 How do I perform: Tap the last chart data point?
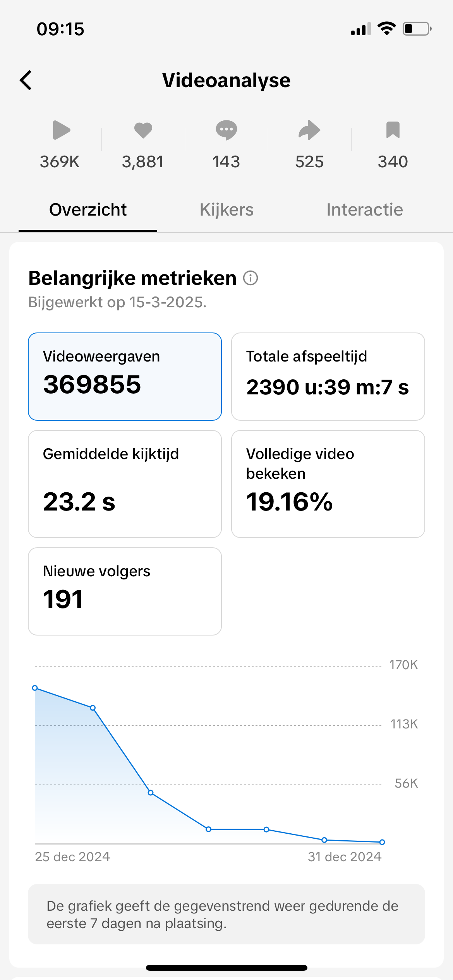click(382, 842)
